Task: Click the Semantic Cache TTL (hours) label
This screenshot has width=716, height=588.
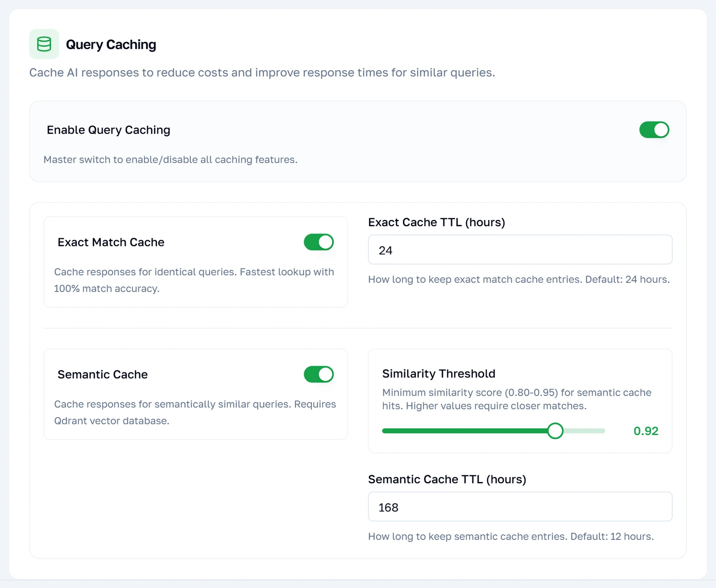Action: click(447, 479)
